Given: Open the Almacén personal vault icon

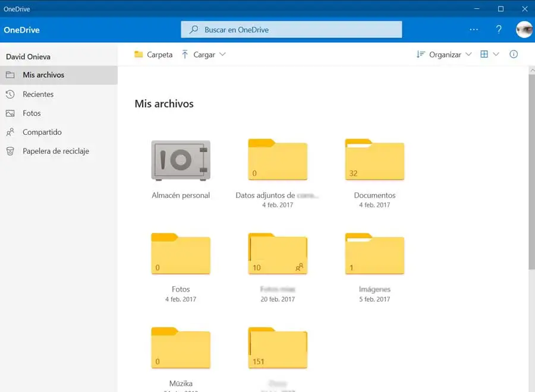Looking at the screenshot, I should [x=181, y=160].
